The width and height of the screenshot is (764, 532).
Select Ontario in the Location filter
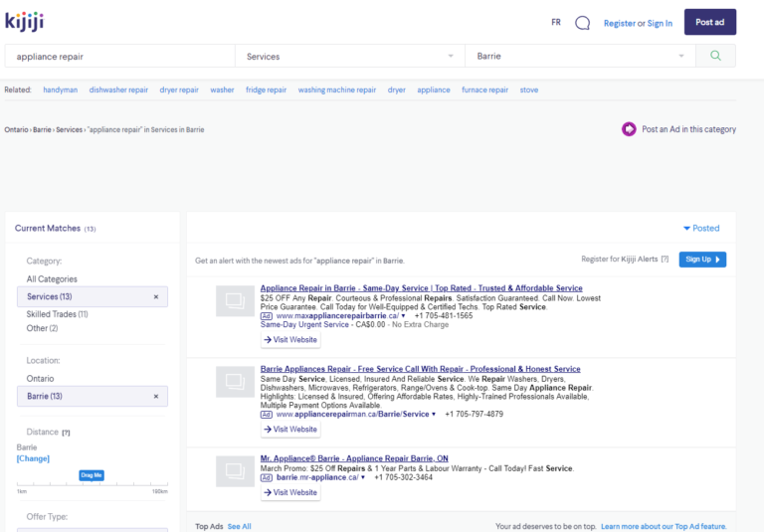click(40, 379)
